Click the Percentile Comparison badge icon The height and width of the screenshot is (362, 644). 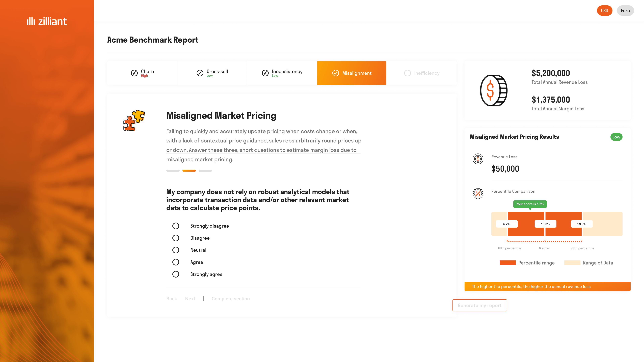478,193
